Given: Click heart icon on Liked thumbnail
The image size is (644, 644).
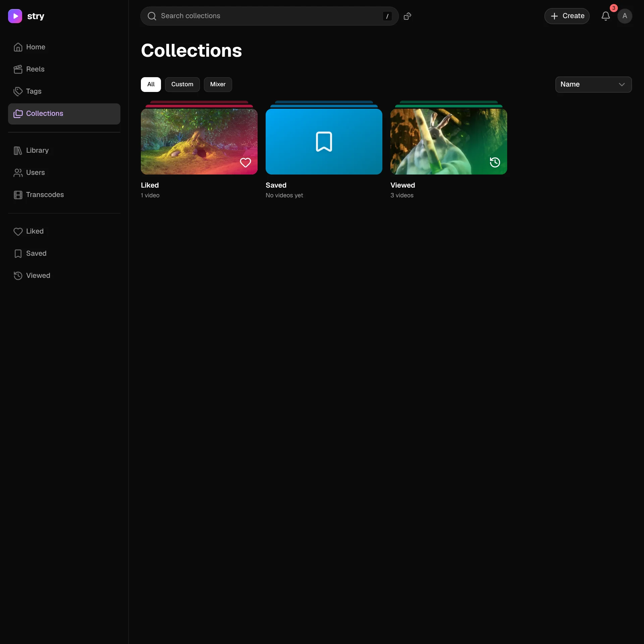Looking at the screenshot, I should point(246,162).
